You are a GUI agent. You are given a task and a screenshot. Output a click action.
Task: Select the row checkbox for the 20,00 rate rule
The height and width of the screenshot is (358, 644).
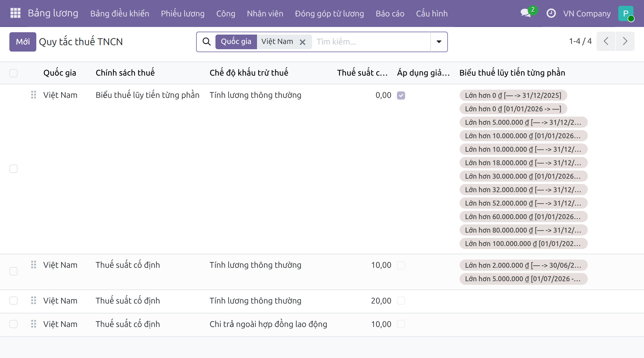(13, 301)
